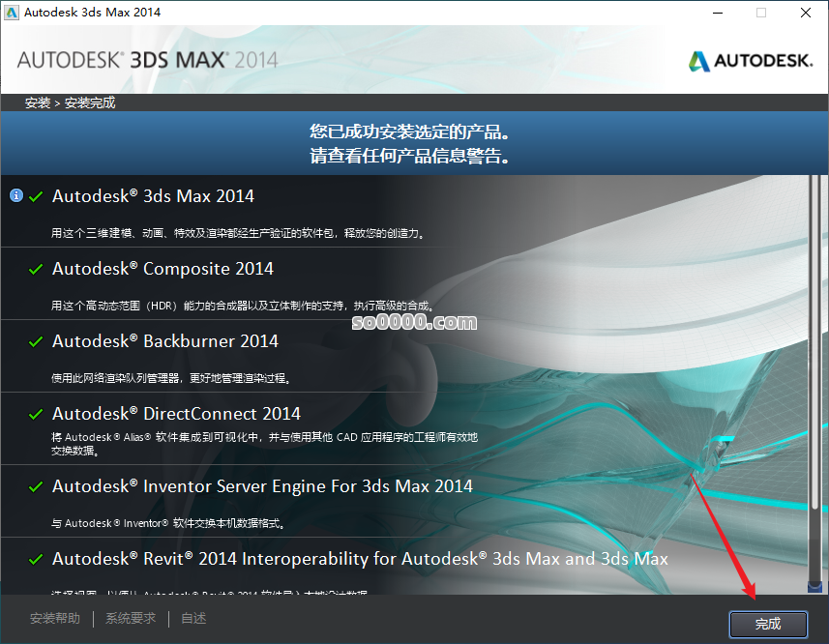
Task: Close the 3ds Max 2014 installer window
Action: [805, 13]
